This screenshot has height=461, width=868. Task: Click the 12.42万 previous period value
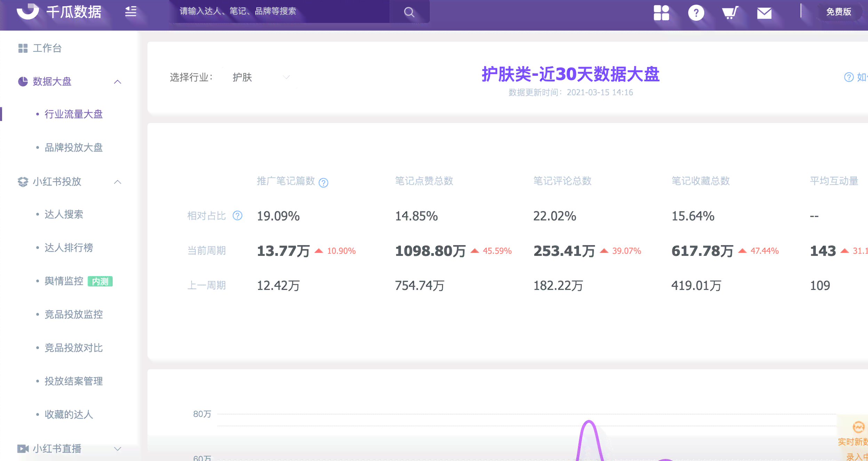coord(278,285)
